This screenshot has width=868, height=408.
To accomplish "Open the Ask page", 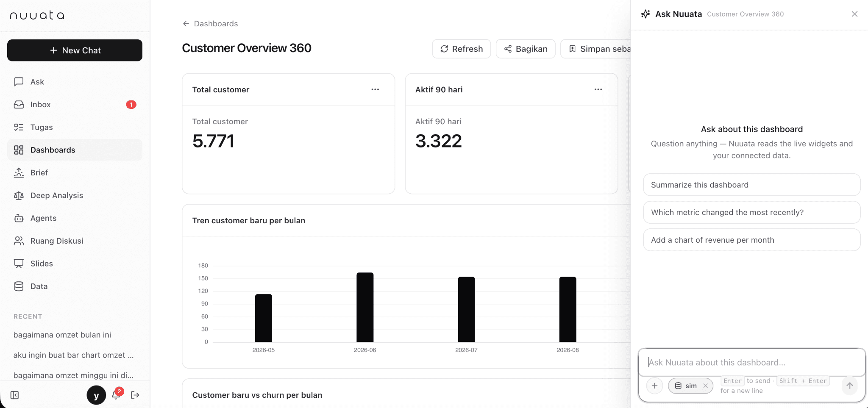I will tap(75, 82).
